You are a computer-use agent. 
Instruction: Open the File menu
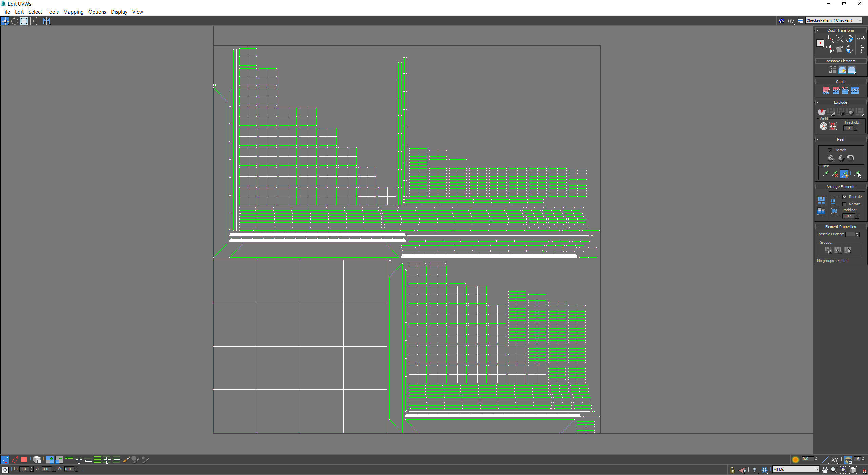point(6,12)
